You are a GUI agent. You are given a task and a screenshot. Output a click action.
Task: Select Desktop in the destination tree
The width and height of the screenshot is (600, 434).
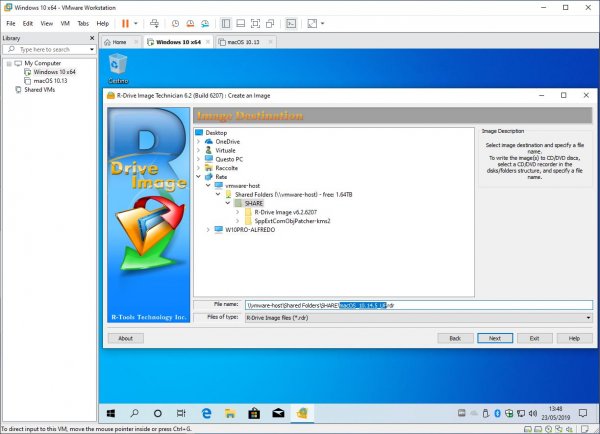pyautogui.click(x=216, y=133)
